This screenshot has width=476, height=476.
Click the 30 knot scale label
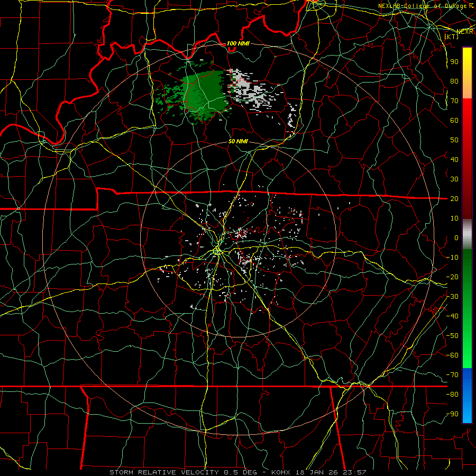click(454, 179)
